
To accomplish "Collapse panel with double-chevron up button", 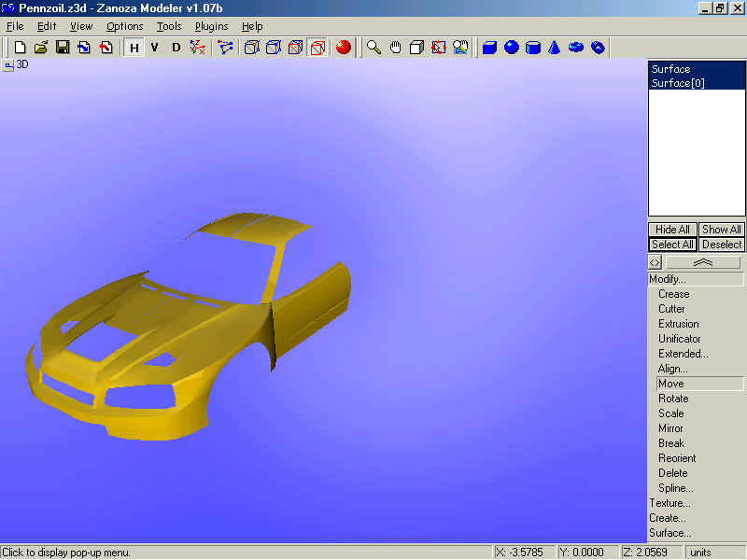I will (703, 263).
